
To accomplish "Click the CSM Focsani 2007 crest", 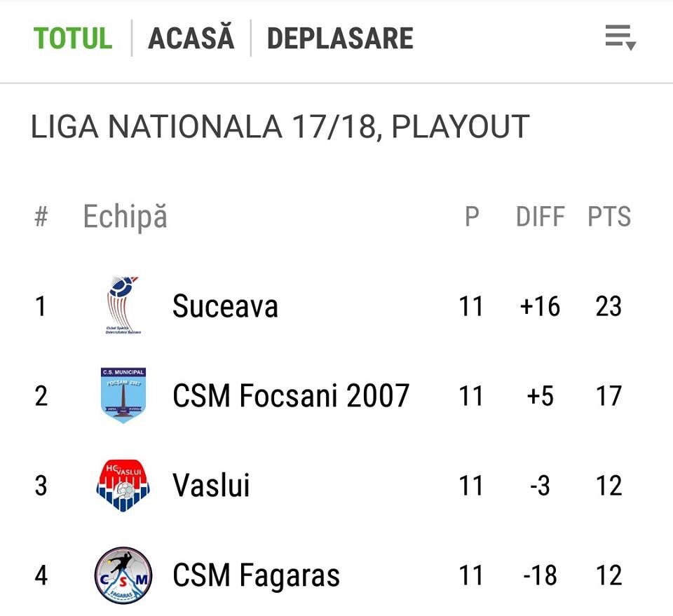I will [x=123, y=395].
